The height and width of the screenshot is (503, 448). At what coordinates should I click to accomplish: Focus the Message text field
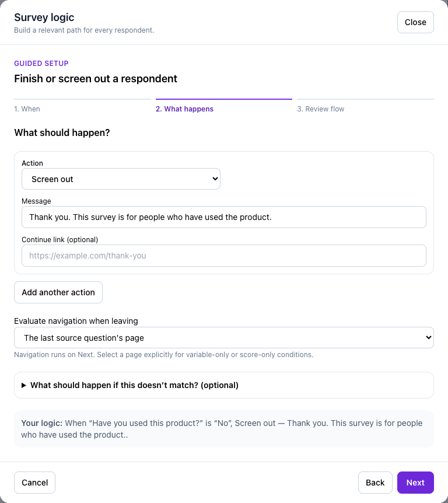224,217
